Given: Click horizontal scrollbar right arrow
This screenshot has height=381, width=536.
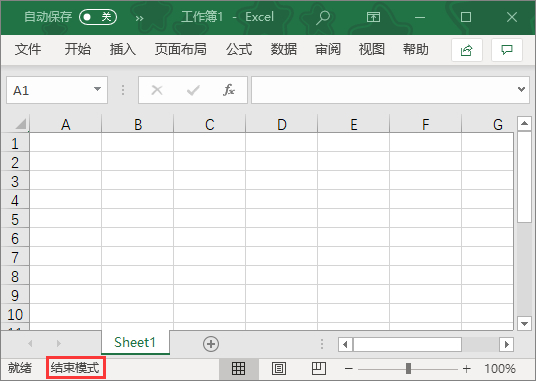Looking at the screenshot, I should click(506, 344).
